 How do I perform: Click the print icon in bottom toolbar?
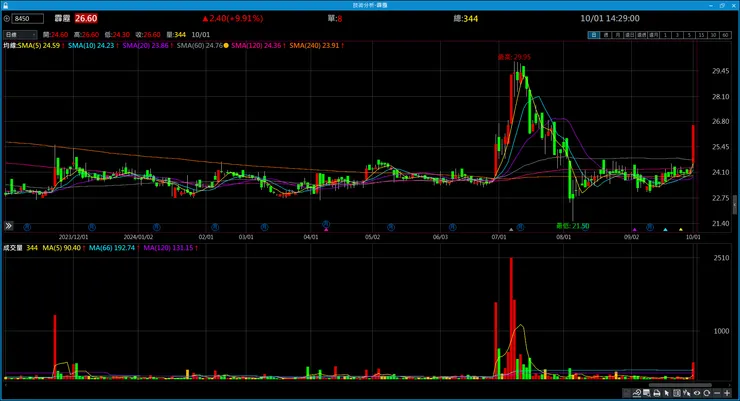[656, 393]
